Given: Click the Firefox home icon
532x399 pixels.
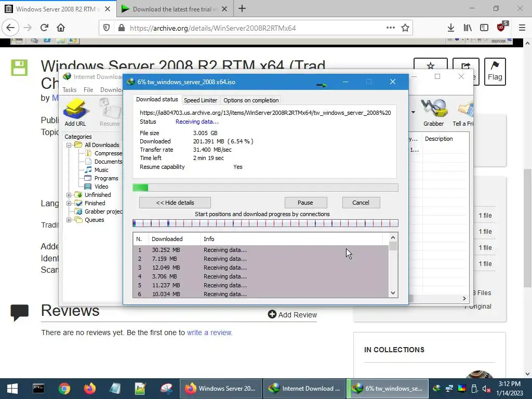Looking at the screenshot, I should click(61, 28).
